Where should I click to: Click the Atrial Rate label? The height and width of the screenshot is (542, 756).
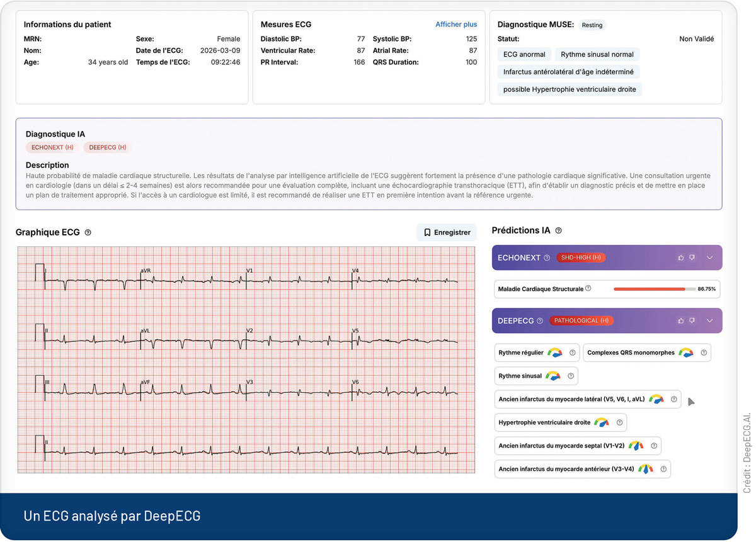click(x=391, y=50)
